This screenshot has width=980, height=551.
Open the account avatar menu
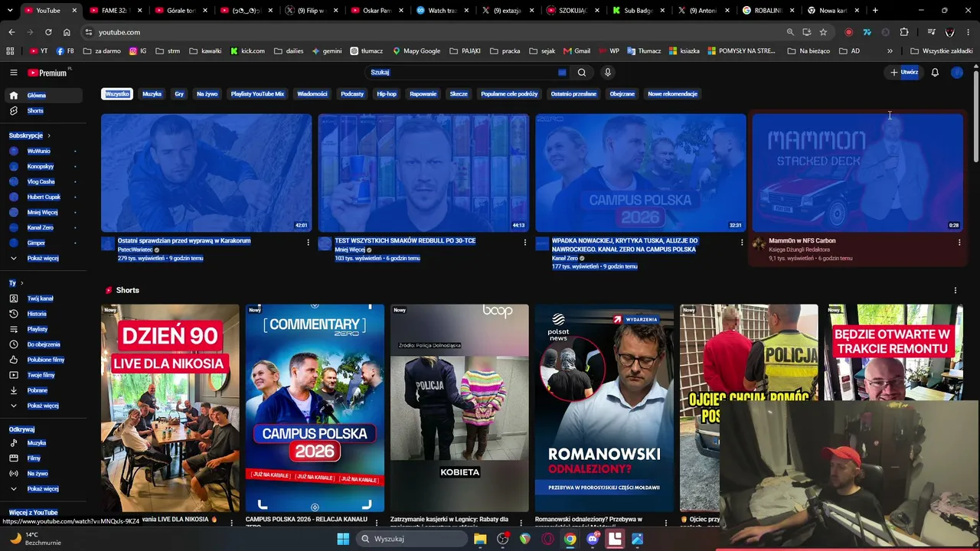pos(957,73)
